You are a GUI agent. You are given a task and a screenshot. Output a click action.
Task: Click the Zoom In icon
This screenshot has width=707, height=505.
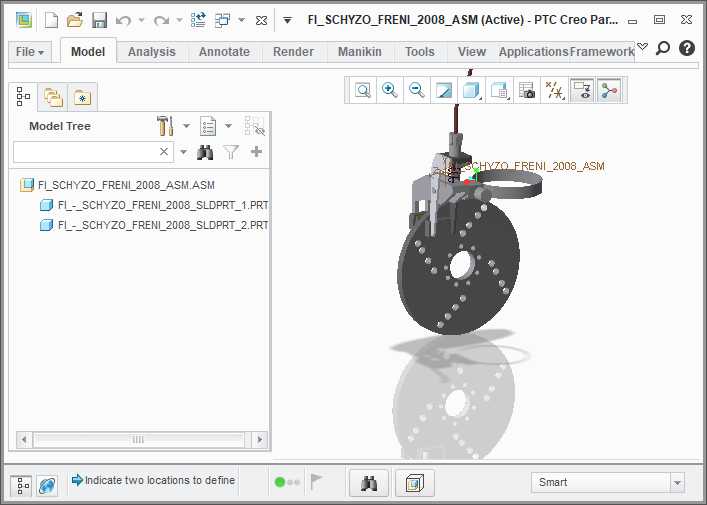tap(390, 90)
